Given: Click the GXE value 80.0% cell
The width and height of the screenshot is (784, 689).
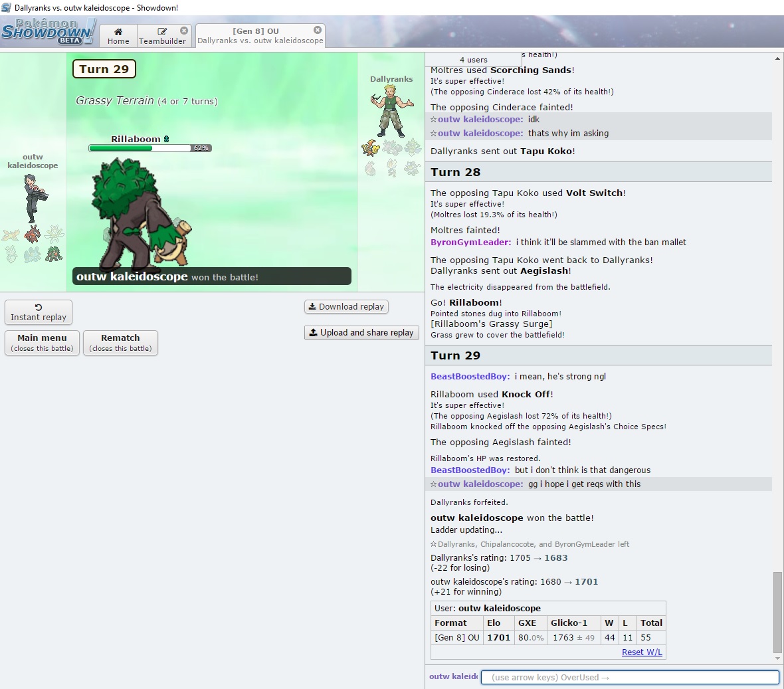Looking at the screenshot, I should click(530, 637).
